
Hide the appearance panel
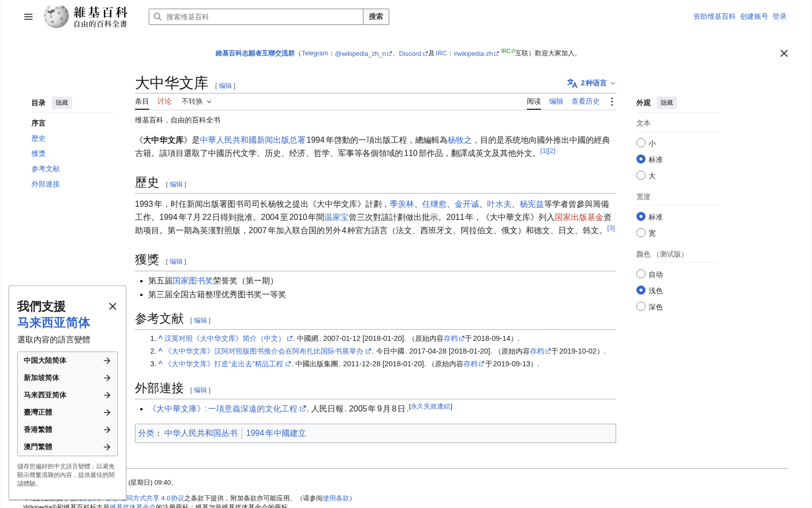[667, 103]
